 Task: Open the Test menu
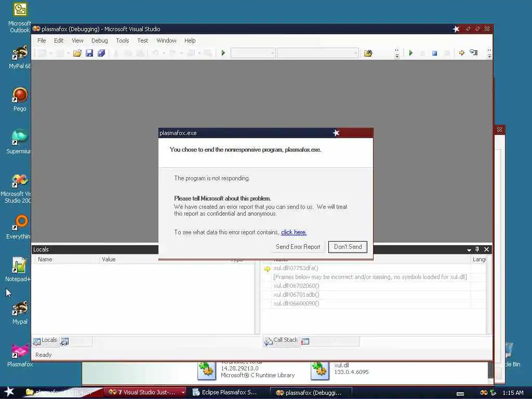(x=142, y=41)
